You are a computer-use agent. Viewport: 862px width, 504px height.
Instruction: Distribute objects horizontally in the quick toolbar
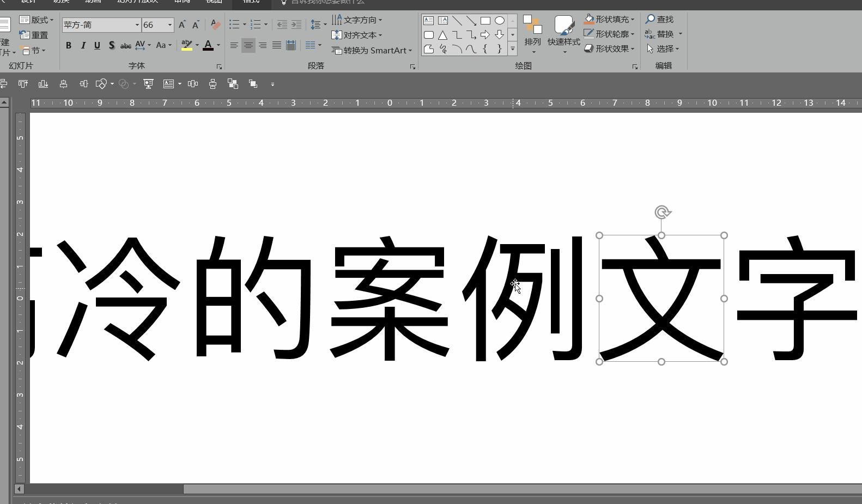click(x=193, y=84)
